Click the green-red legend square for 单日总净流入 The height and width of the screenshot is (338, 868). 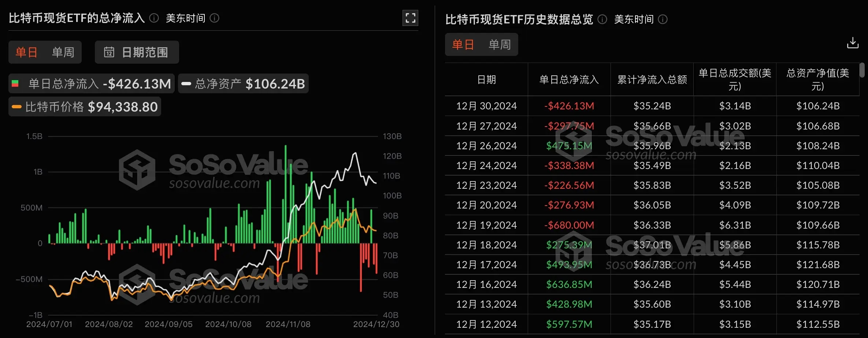(15, 83)
